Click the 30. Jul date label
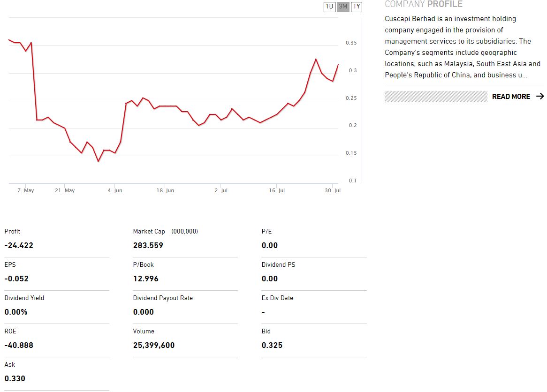Screen dimensions: 547x392 [x=332, y=191]
